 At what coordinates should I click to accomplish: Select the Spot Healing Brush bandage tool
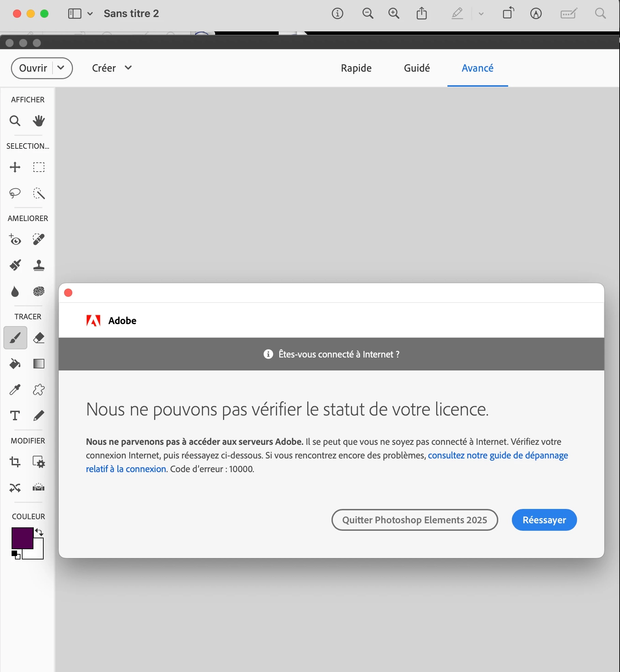(x=39, y=239)
